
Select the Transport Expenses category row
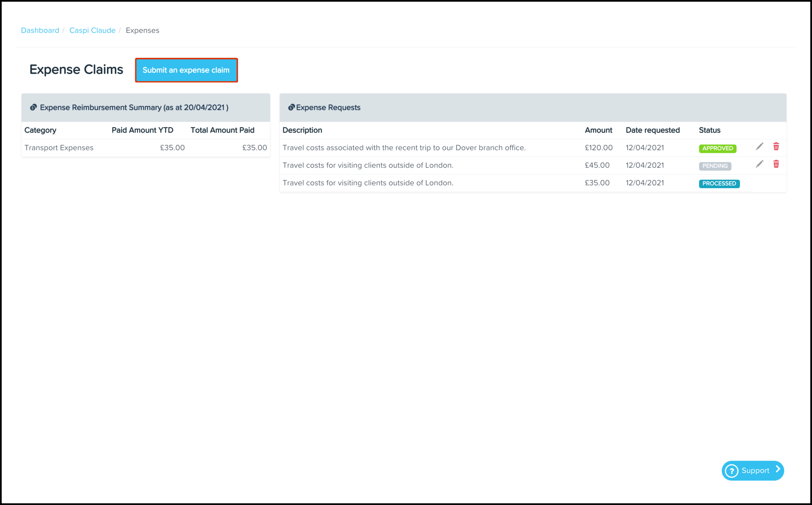pos(59,148)
